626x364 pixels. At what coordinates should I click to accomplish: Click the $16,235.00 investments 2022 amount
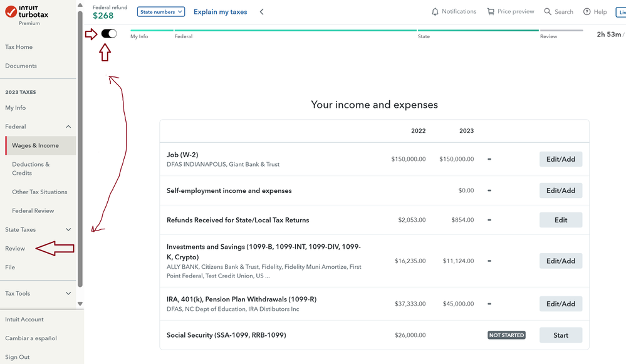[410, 261]
